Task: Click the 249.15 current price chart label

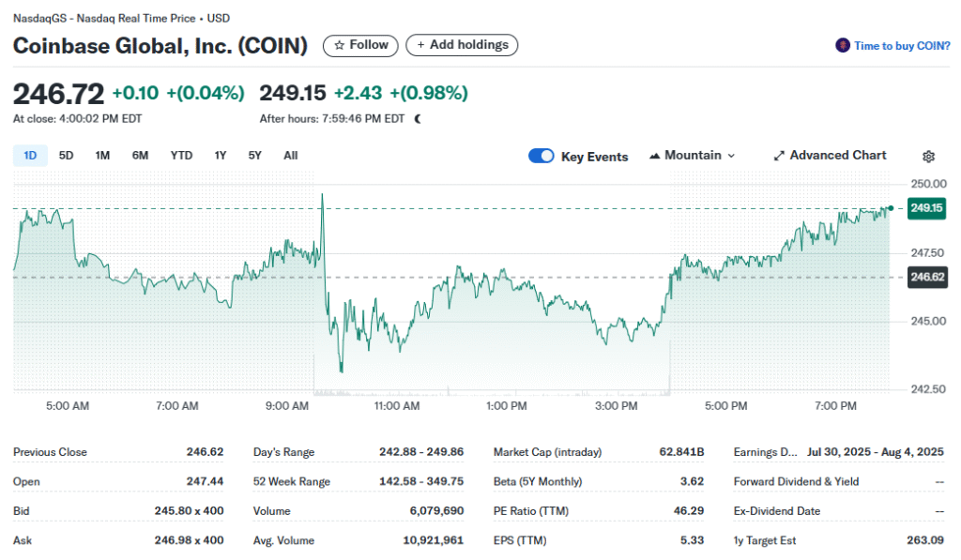Action: pos(926,208)
